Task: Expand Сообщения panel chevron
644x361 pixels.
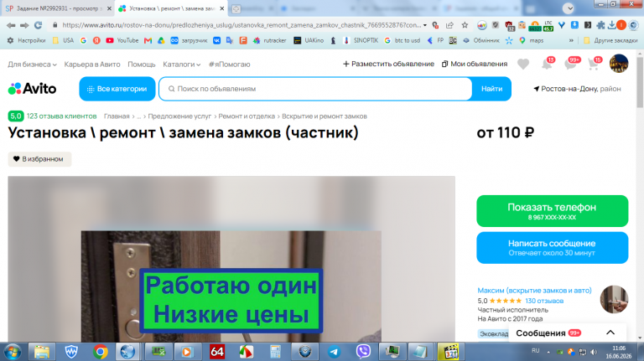Action: coord(610,333)
